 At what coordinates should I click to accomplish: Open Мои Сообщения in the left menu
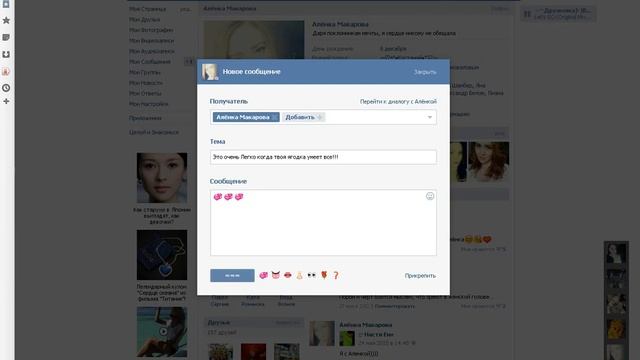pyautogui.click(x=150, y=62)
